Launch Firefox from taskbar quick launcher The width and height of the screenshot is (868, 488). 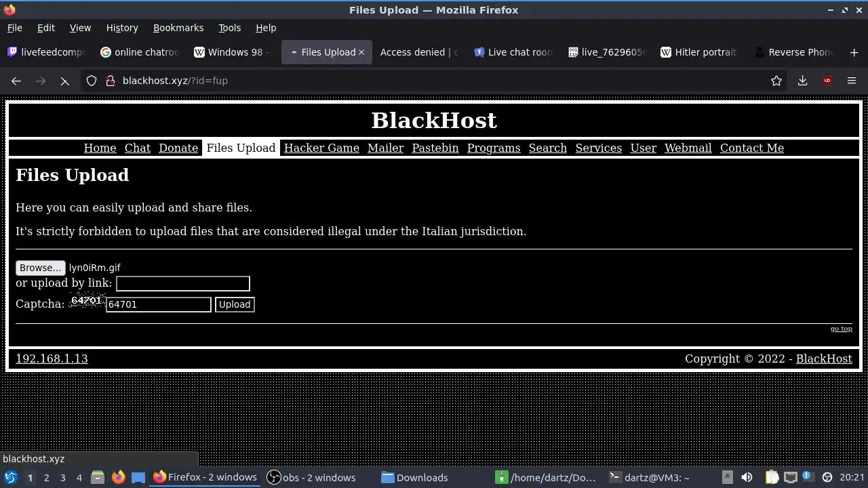click(x=118, y=478)
